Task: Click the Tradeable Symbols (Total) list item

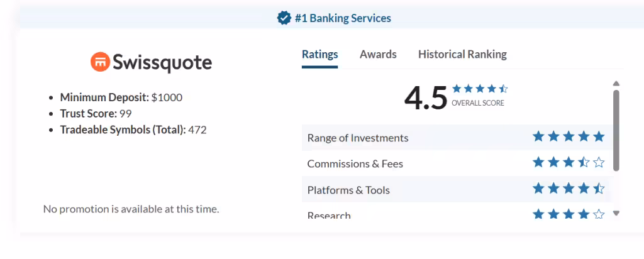Action: [133, 130]
